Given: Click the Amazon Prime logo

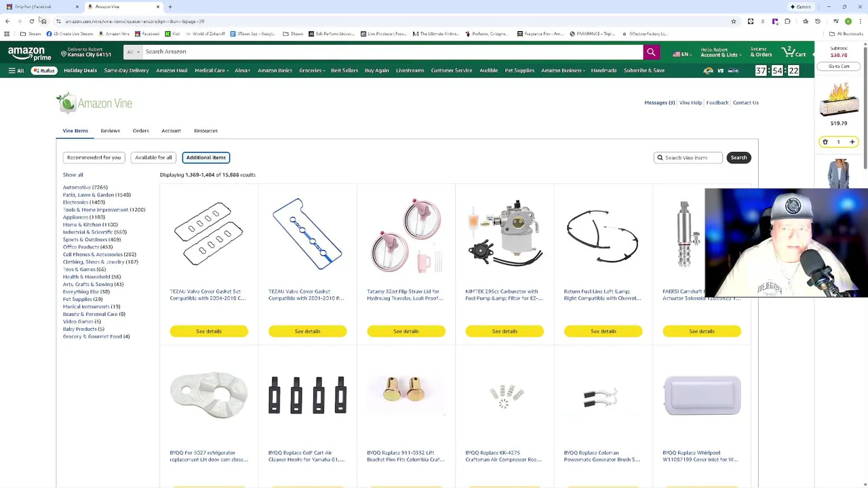Looking at the screenshot, I should click(x=29, y=52).
